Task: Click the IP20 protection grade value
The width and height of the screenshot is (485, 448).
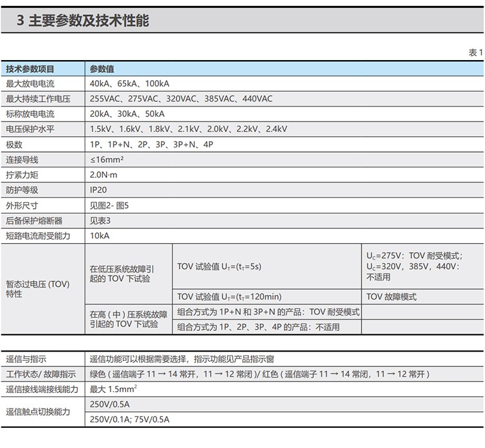Action: tap(98, 190)
